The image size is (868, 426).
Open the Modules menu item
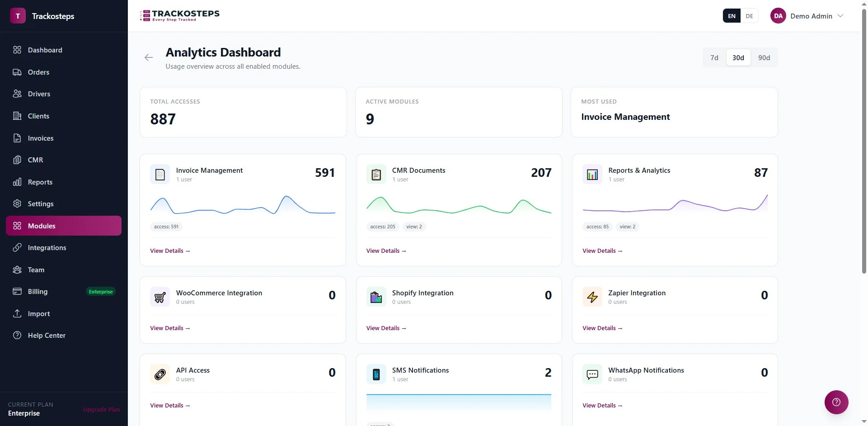click(64, 226)
